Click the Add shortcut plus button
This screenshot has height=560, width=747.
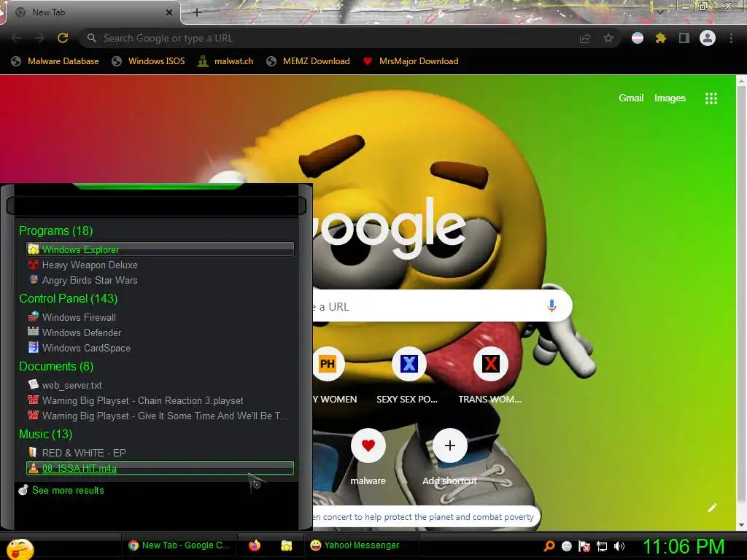point(449,446)
